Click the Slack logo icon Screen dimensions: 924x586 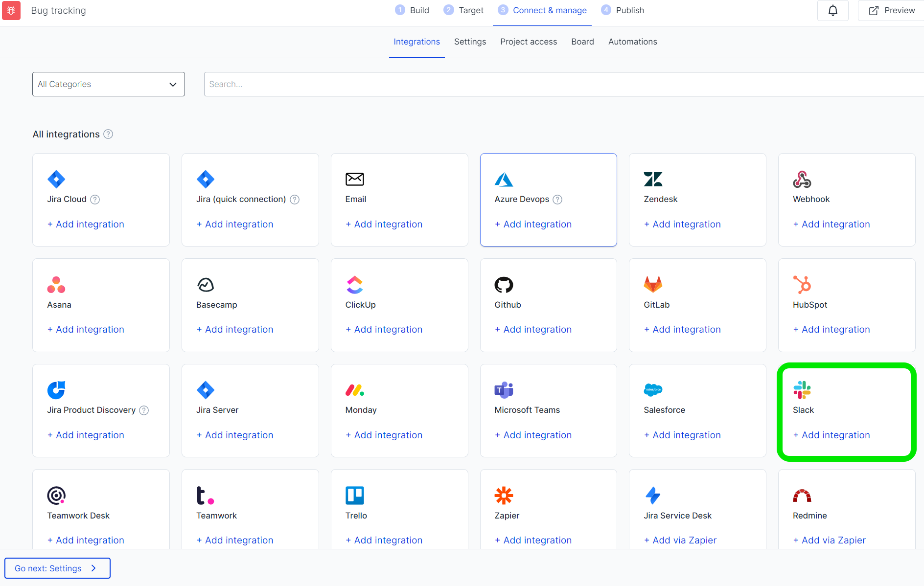802,390
